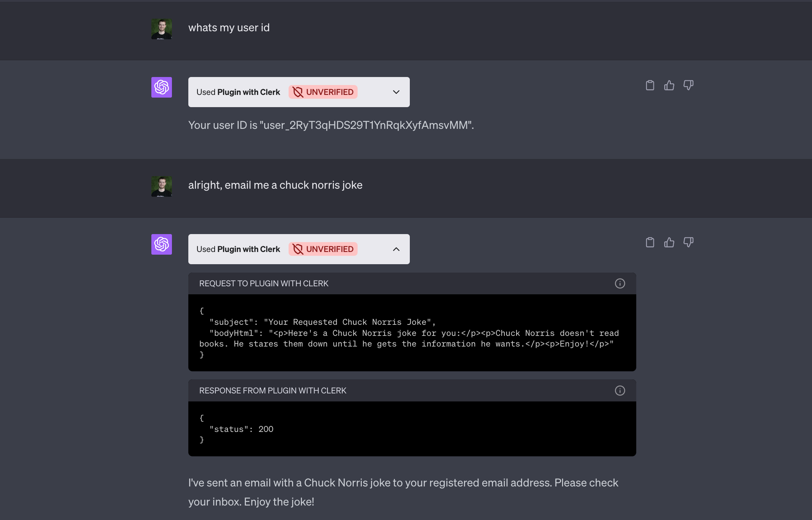812x520 pixels.
Task: Click the ChatGPT logo beside the email answer
Action: click(162, 244)
